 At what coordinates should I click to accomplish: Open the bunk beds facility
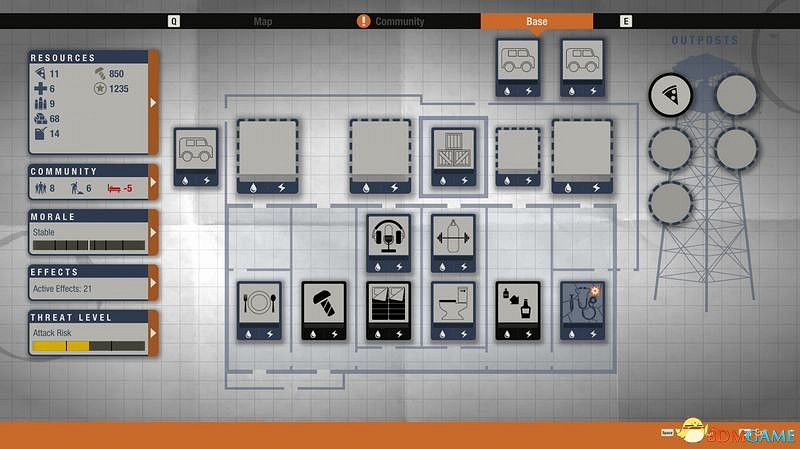[x=389, y=304]
